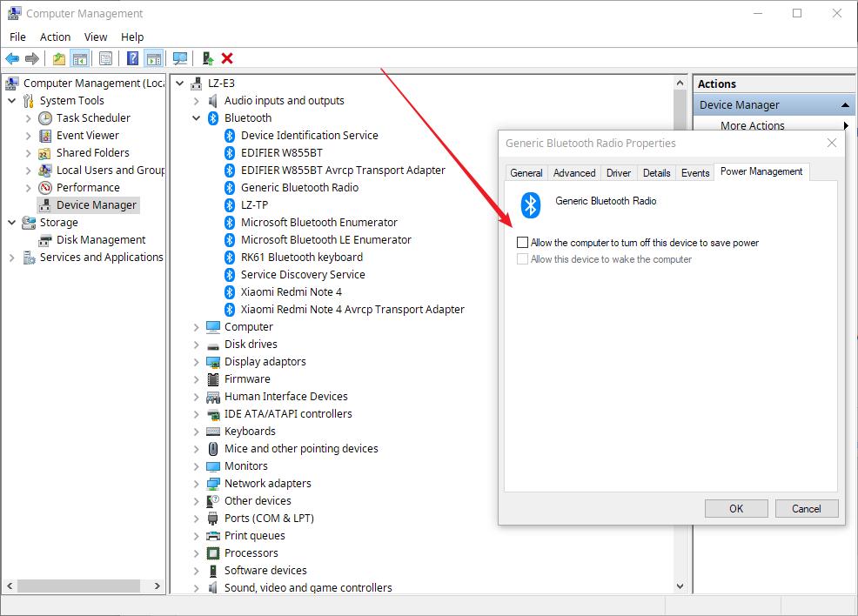Viewport: 858px width, 616px height.
Task: Switch to the Details tab
Action: [657, 173]
